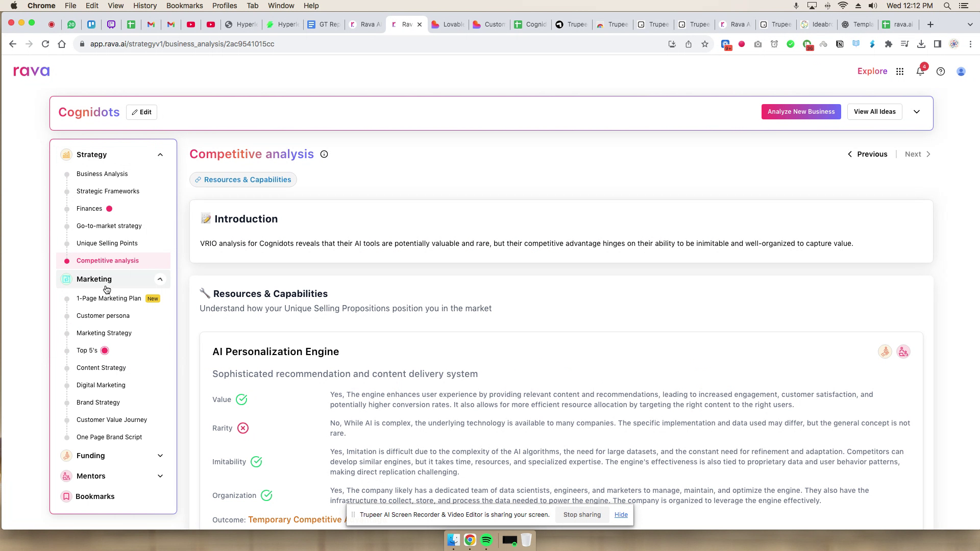This screenshot has width=980, height=551.
Task: Click the pink collaboration icon on AI Personalization Engine card
Action: coord(903,352)
